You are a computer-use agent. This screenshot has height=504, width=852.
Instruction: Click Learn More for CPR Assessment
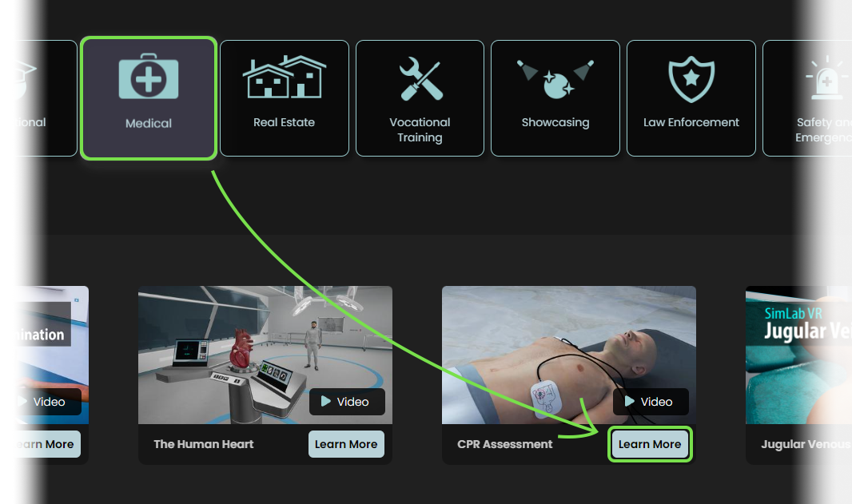point(650,444)
